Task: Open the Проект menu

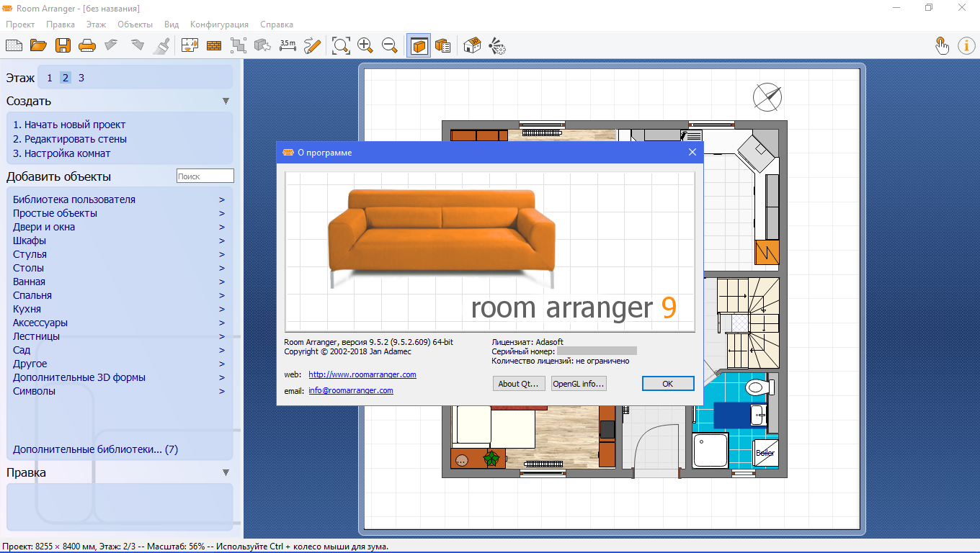Action: (x=20, y=24)
